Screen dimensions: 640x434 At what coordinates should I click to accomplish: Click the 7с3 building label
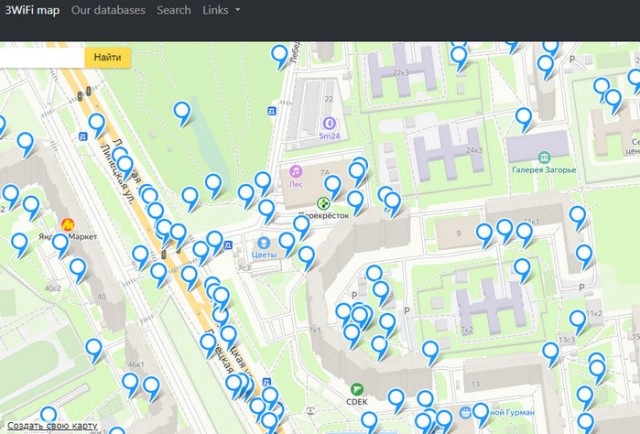pyautogui.click(x=244, y=268)
